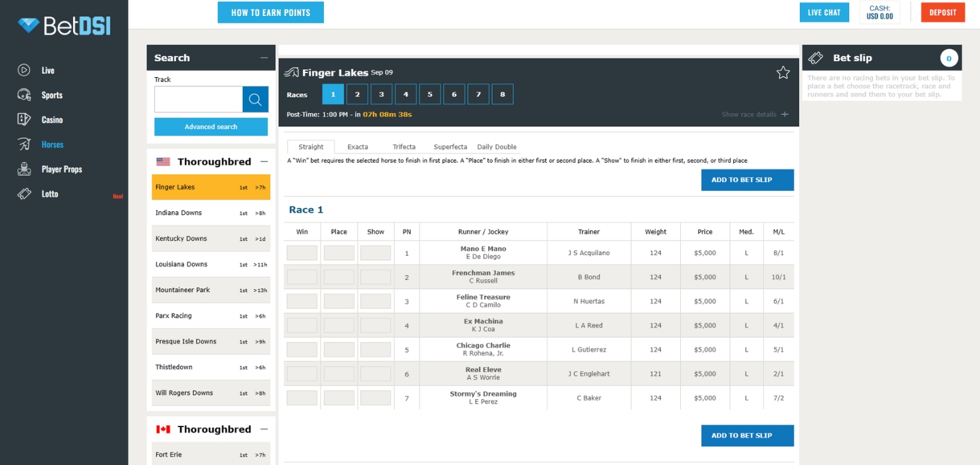This screenshot has height=465, width=980.
Task: Expand Show race details
Action: click(x=755, y=114)
